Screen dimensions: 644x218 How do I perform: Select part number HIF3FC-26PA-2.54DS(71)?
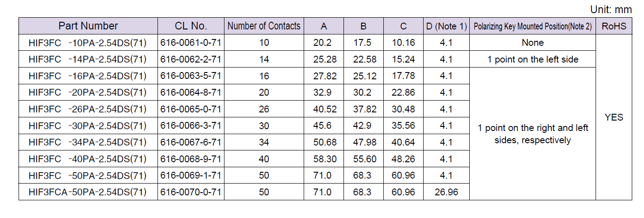pyautogui.click(x=87, y=109)
